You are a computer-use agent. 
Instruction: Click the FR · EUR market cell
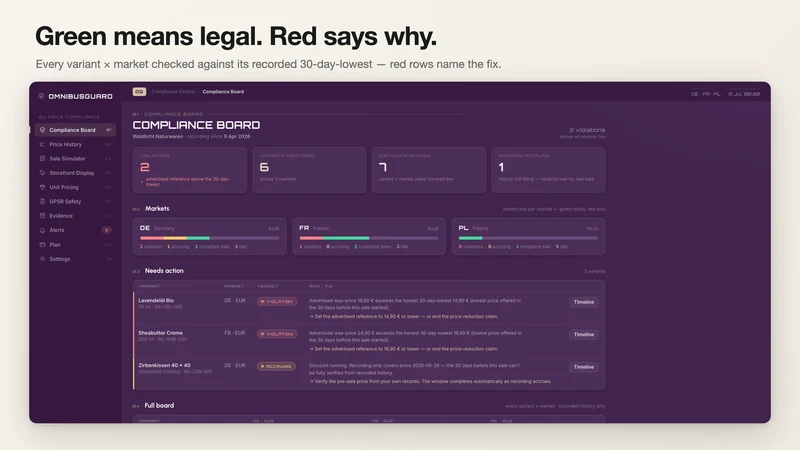(x=235, y=333)
